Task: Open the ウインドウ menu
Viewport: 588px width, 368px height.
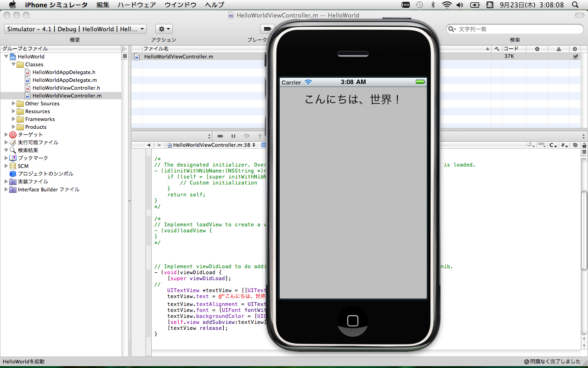Action: click(x=181, y=5)
